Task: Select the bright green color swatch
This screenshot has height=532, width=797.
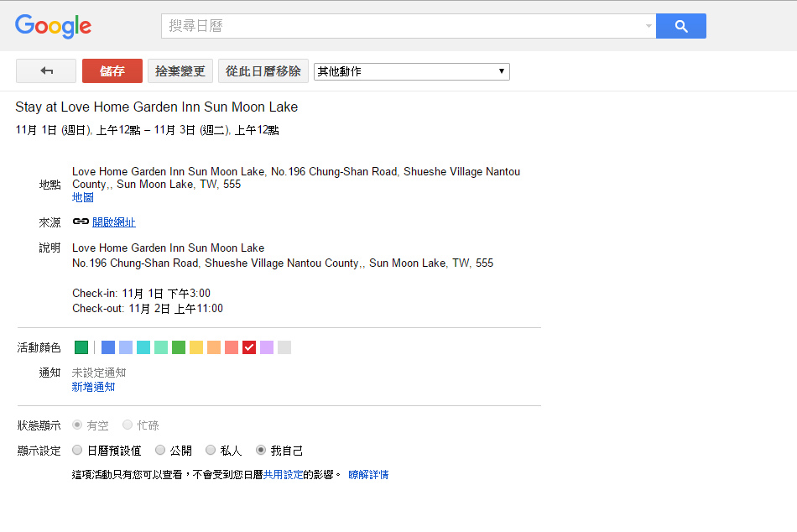Action: click(179, 347)
